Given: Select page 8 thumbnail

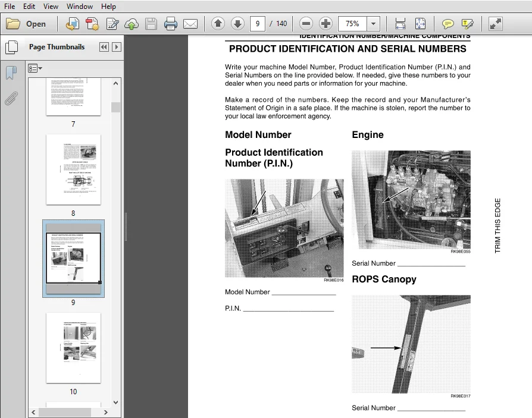Looking at the screenshot, I should [74, 169].
